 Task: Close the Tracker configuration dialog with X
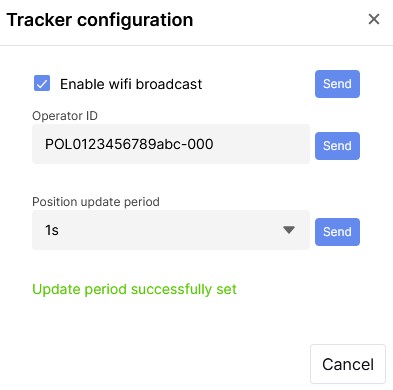point(374,19)
